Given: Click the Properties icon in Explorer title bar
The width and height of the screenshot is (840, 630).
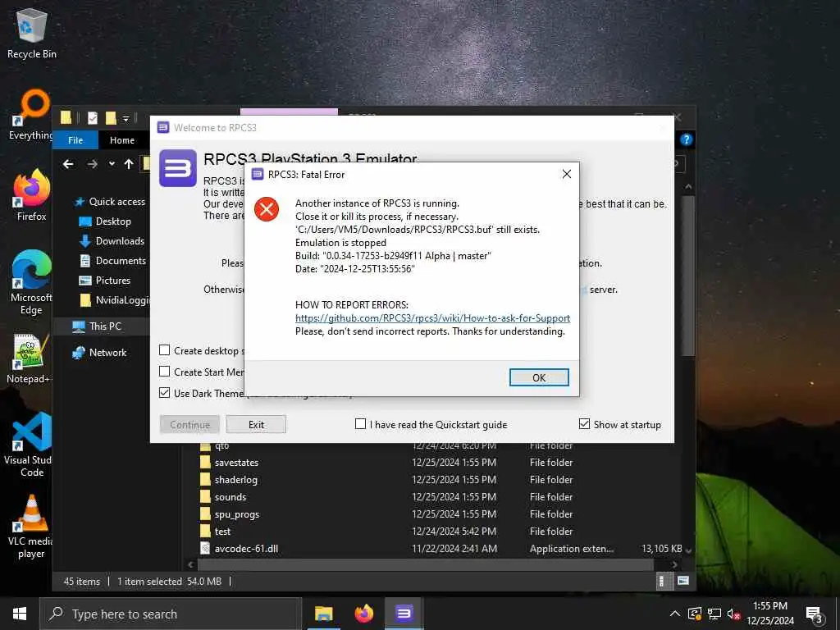Looking at the screenshot, I should tap(93, 118).
